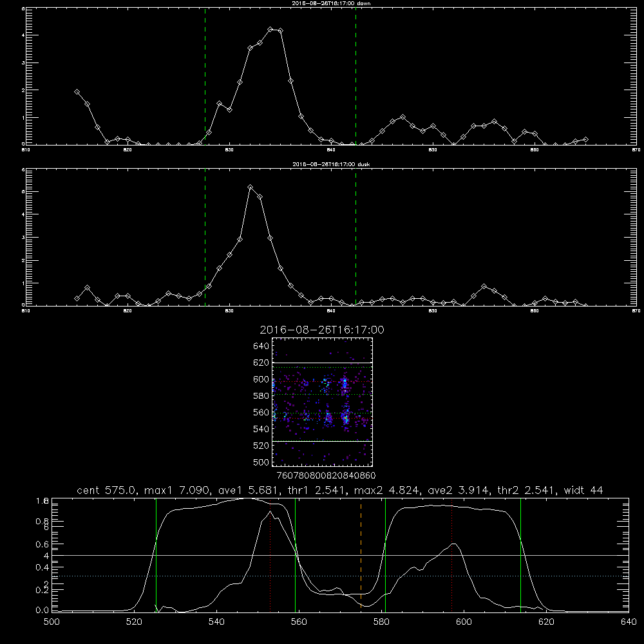Click x-axis label '500' on the bottom profile plot
The height and width of the screenshot is (644, 644).
click(x=52, y=622)
